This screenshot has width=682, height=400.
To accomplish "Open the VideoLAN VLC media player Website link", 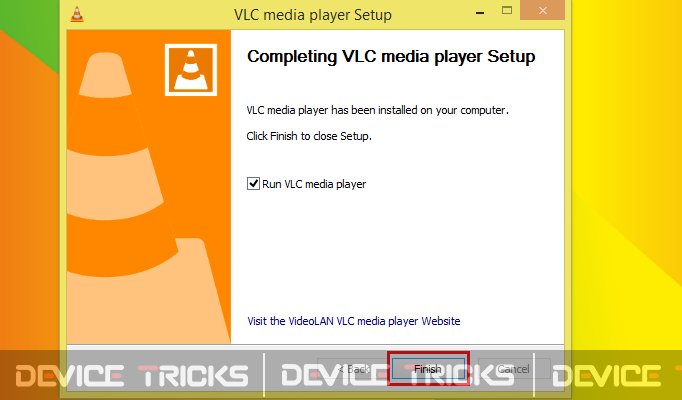I will tap(354, 321).
